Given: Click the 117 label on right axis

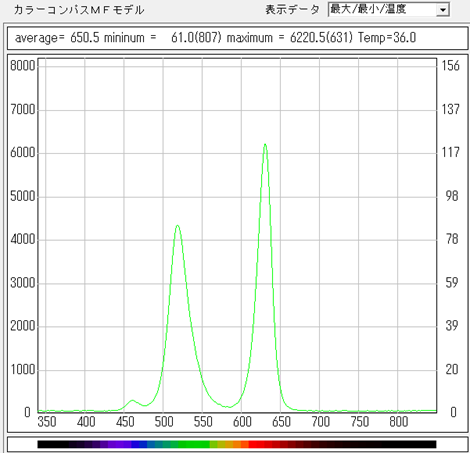Looking at the screenshot, I should (x=451, y=152).
